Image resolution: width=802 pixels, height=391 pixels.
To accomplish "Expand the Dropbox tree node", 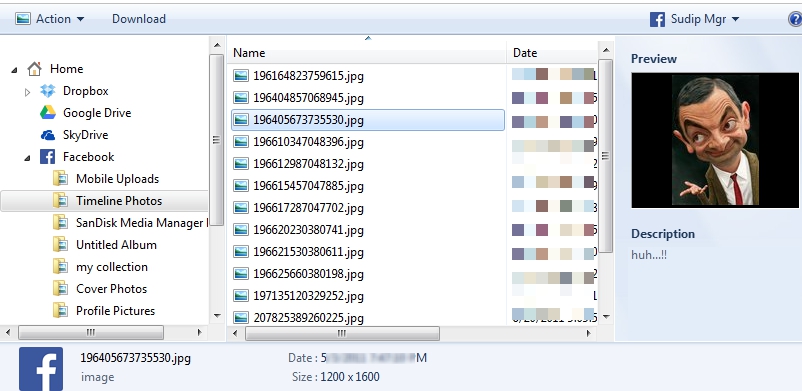I will tap(28, 92).
